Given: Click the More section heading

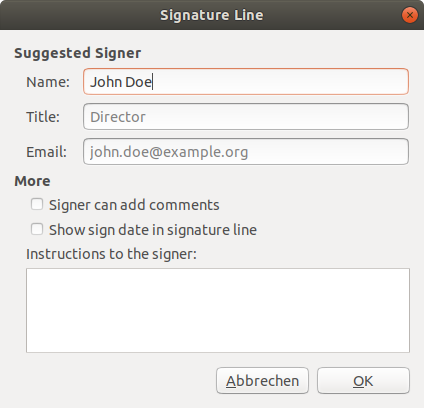Looking at the screenshot, I should [32, 181].
